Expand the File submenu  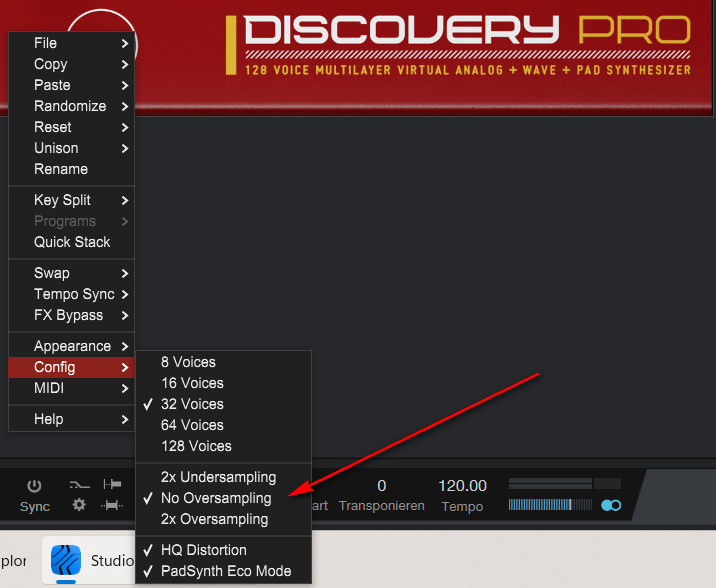pyautogui.click(x=72, y=43)
